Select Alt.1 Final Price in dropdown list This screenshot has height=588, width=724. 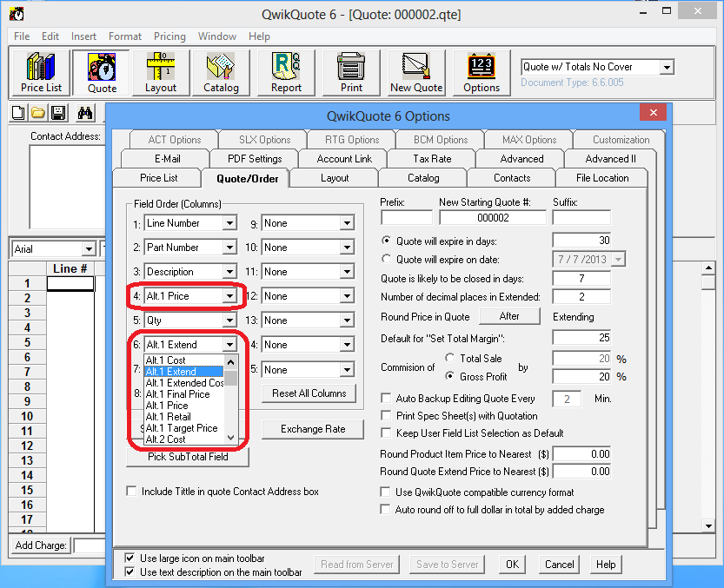coord(183,394)
